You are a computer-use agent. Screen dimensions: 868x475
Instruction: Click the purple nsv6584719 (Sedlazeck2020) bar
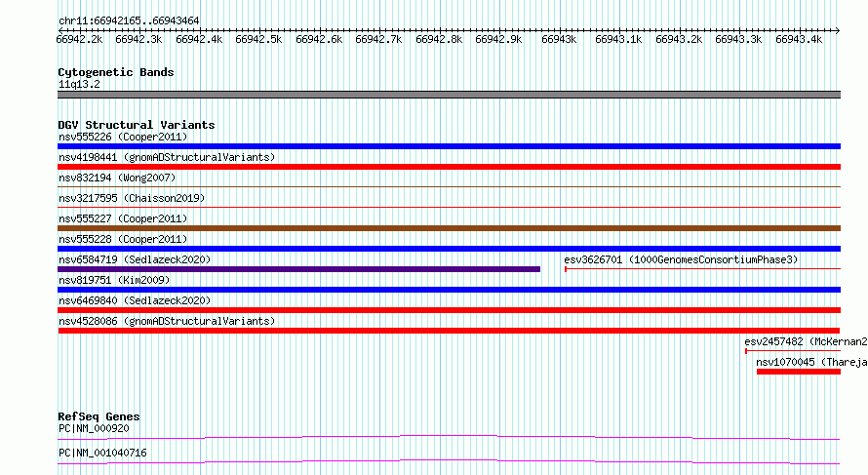coord(299,269)
